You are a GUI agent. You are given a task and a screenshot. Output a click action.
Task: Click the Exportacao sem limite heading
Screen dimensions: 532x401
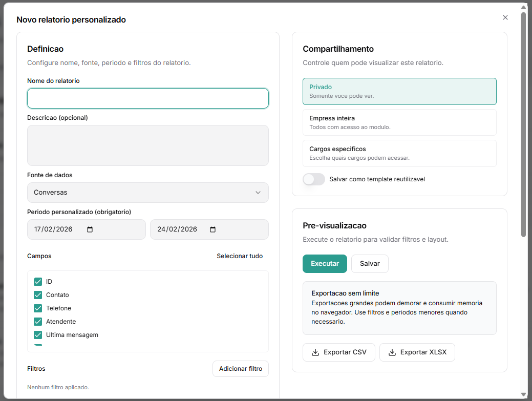click(345, 293)
